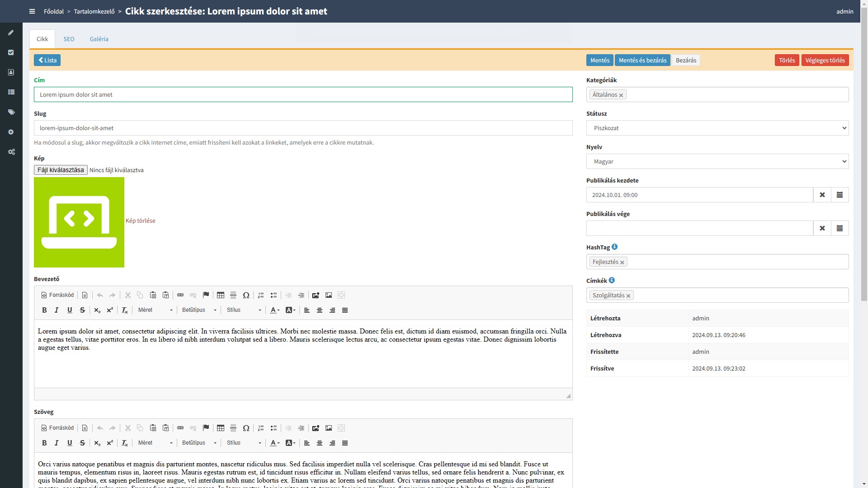The width and height of the screenshot is (868, 488).
Task: Insert special character in Bevezető editor
Action: (x=246, y=295)
